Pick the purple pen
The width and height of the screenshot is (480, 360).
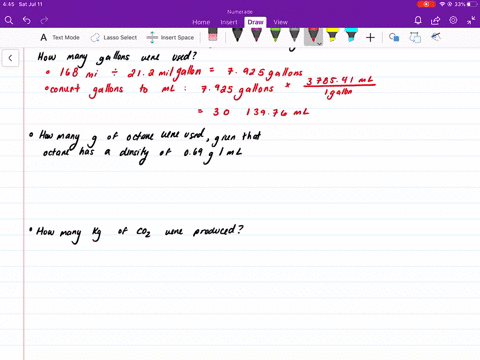coord(256,35)
